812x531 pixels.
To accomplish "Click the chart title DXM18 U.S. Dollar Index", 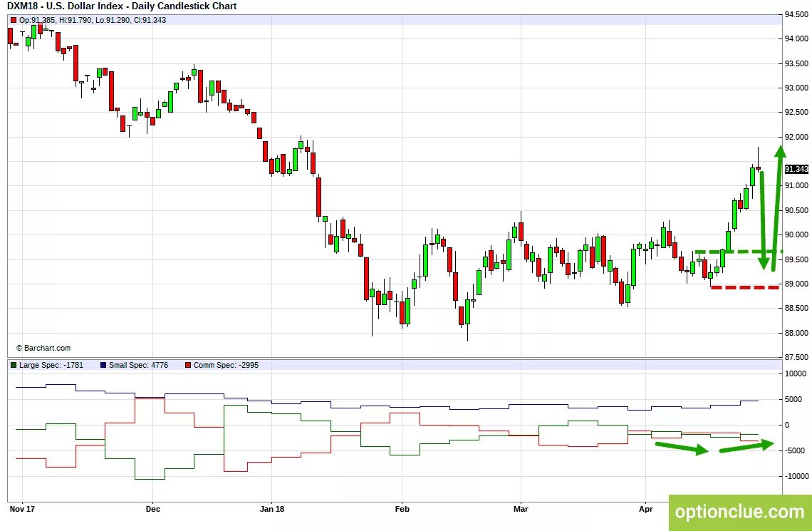I will pos(123,6).
